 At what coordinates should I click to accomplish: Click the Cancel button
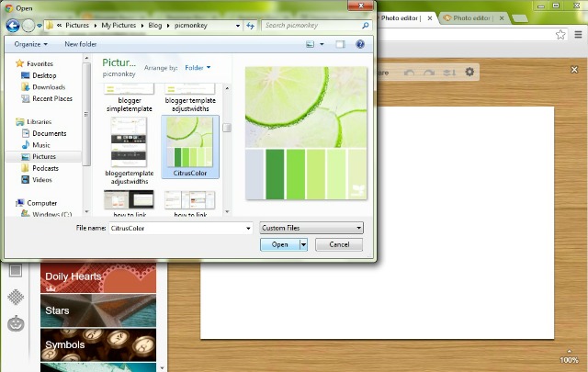339,244
